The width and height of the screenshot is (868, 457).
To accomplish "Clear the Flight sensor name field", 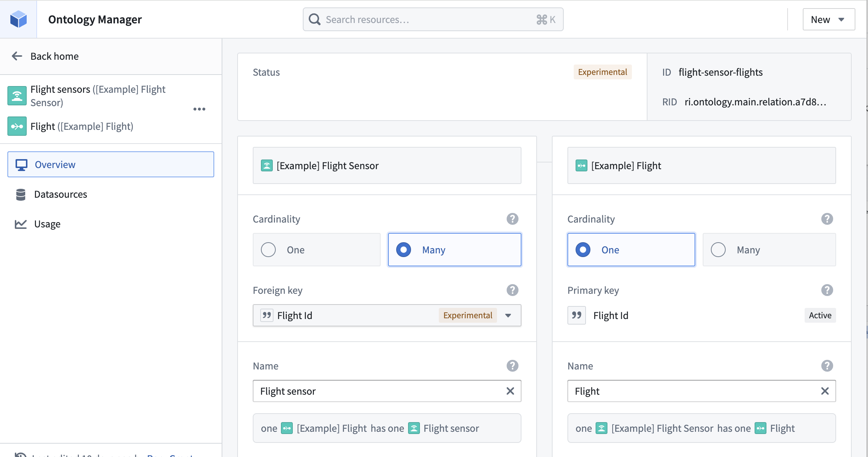I will coord(510,391).
